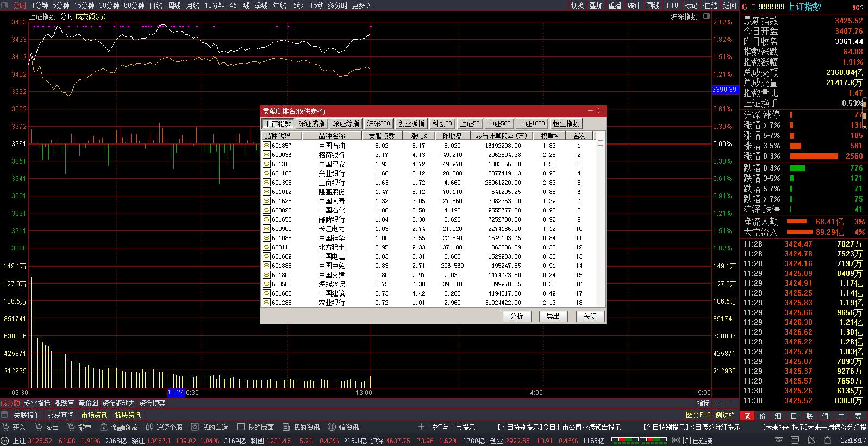Click the 返回 back button
This screenshot has height=446, width=868.
(x=730, y=5)
